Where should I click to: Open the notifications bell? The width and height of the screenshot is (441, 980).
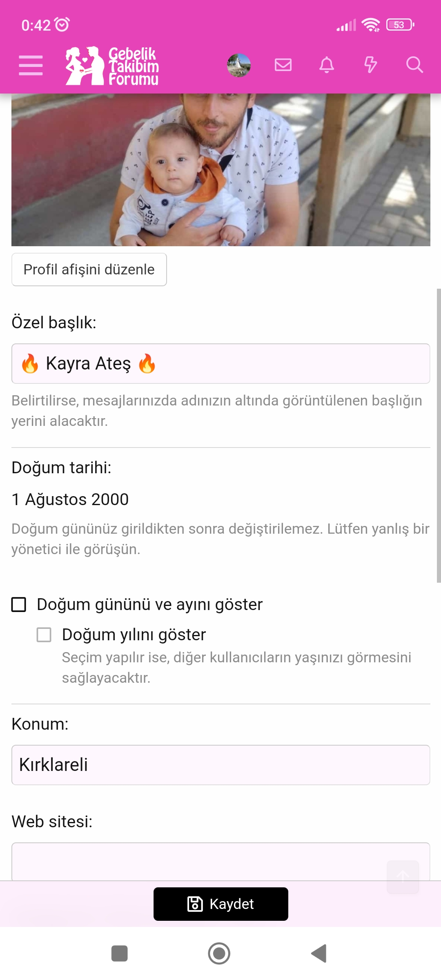327,65
